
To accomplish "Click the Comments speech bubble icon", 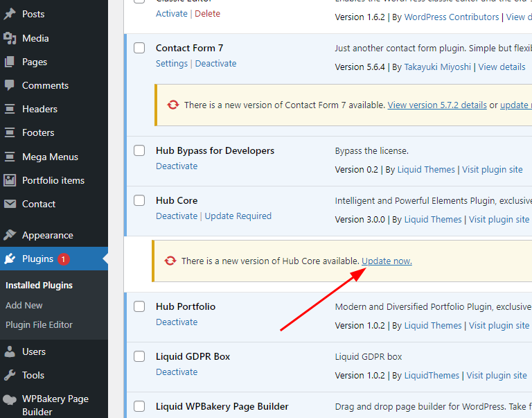I will (x=10, y=85).
